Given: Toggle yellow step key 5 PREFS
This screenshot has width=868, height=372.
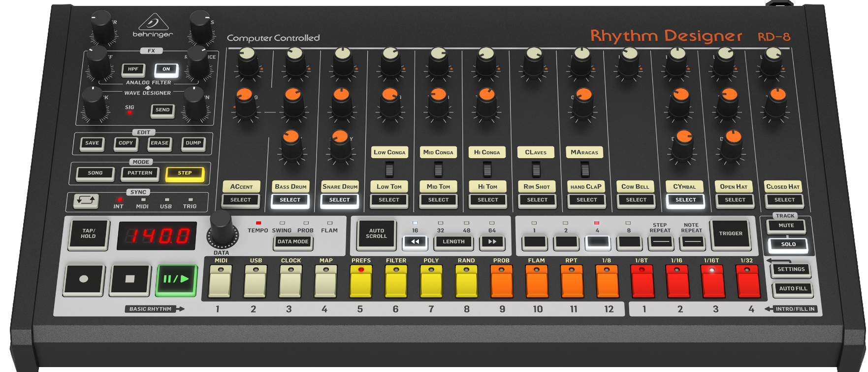Looking at the screenshot, I should coord(360,281).
